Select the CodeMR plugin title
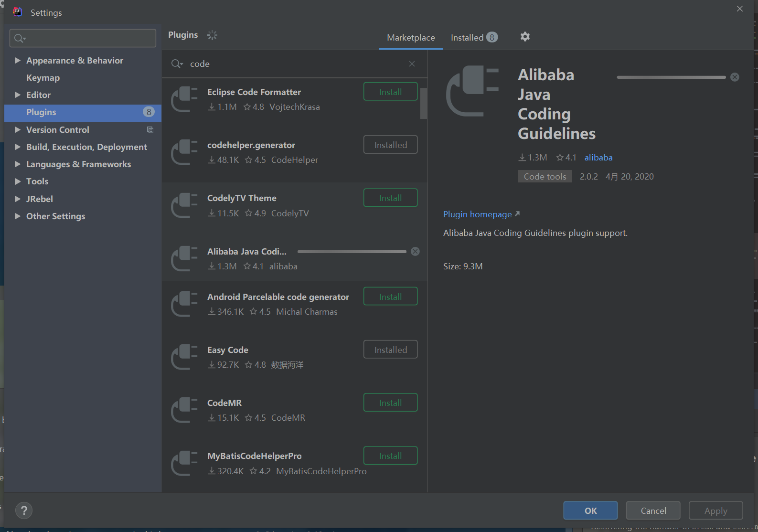The height and width of the screenshot is (532, 758). (x=224, y=403)
